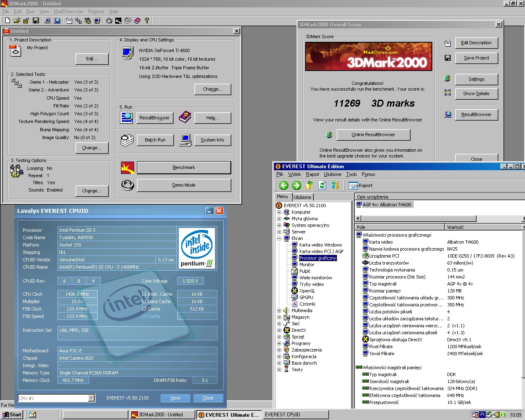Click the icon left of Edit Description
The height and width of the screenshot is (420, 525).
(x=447, y=43)
